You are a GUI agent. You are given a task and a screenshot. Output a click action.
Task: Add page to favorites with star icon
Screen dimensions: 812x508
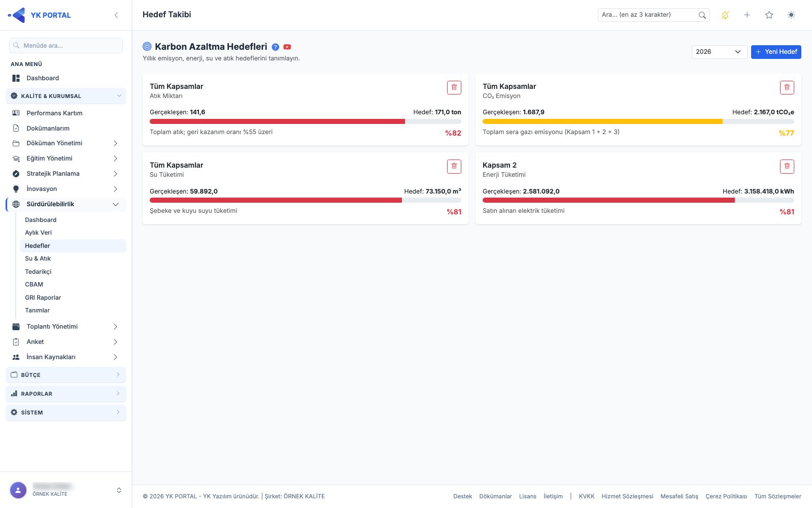pyautogui.click(x=769, y=15)
